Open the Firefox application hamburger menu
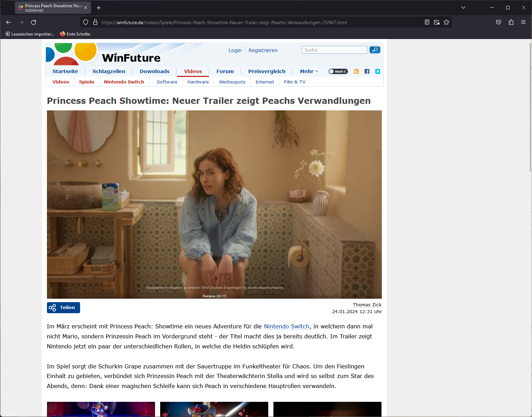 tap(523, 22)
